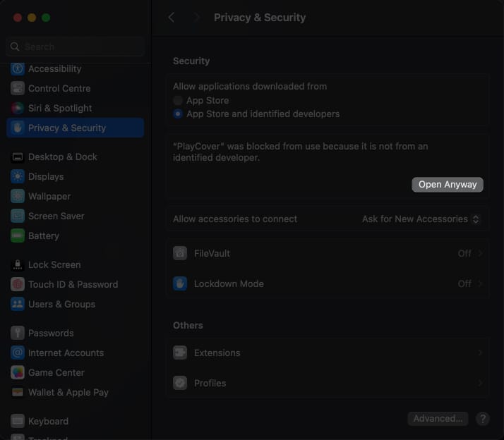Open the Extensions row
This screenshot has width=504, height=440.
click(328, 353)
